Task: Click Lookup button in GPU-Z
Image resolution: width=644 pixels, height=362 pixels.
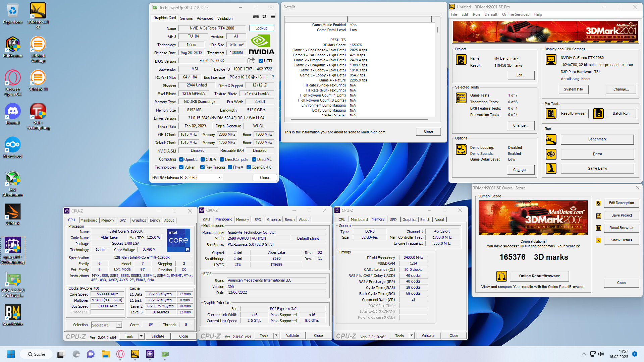Action: click(262, 28)
